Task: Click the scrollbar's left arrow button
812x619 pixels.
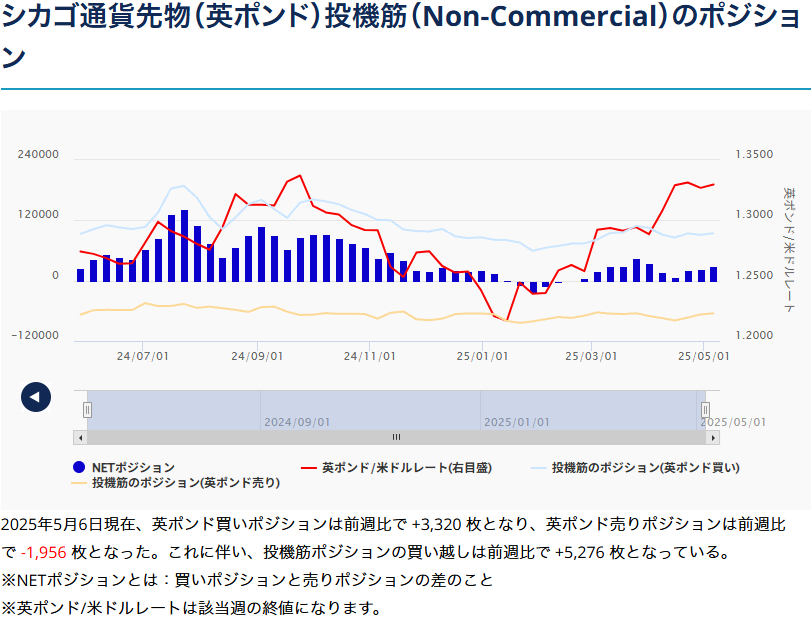Action: tap(80, 437)
